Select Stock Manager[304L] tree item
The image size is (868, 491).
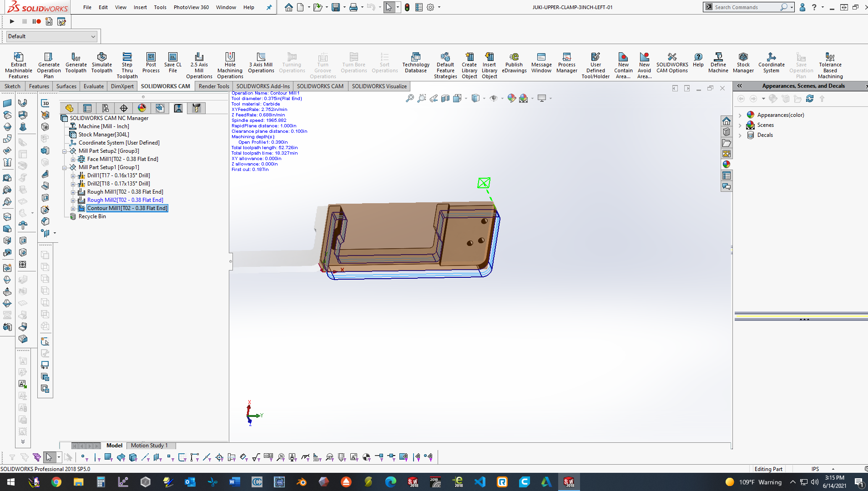click(104, 135)
